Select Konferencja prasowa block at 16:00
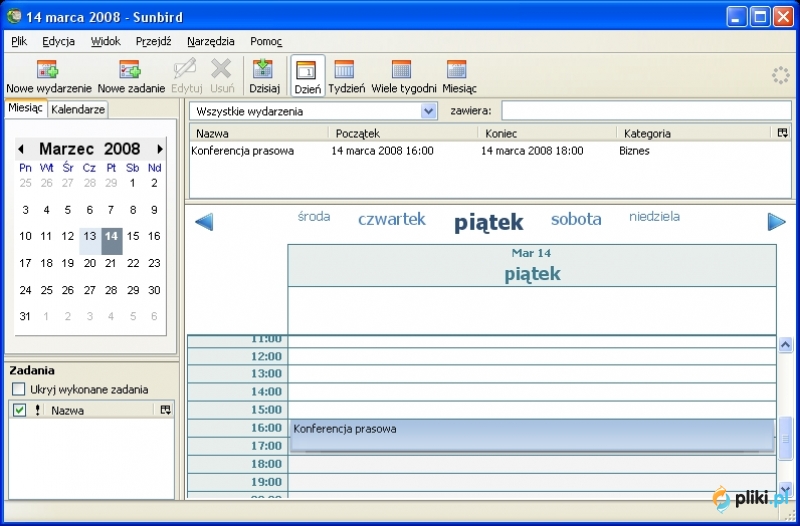The image size is (800, 526). pyautogui.click(x=532, y=436)
